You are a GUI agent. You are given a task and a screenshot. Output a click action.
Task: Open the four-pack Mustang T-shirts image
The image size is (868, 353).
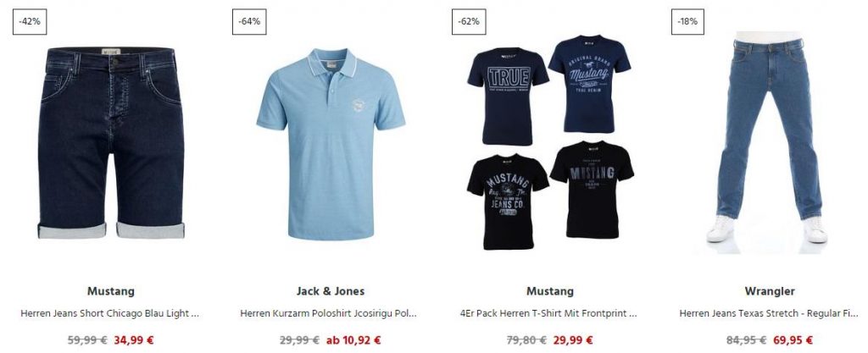coord(550,142)
